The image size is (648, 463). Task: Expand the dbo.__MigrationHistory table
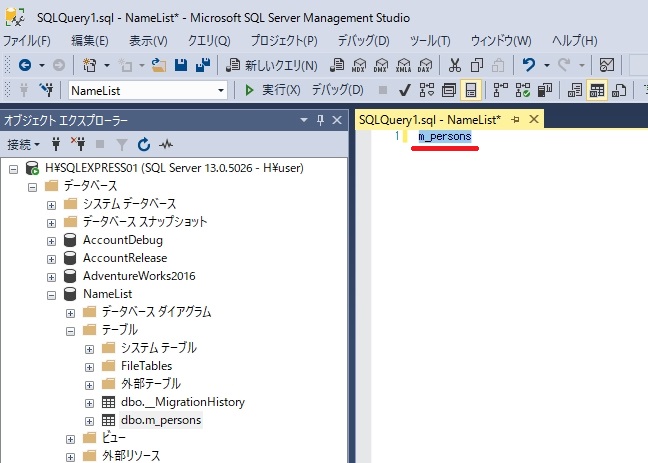click(89, 403)
